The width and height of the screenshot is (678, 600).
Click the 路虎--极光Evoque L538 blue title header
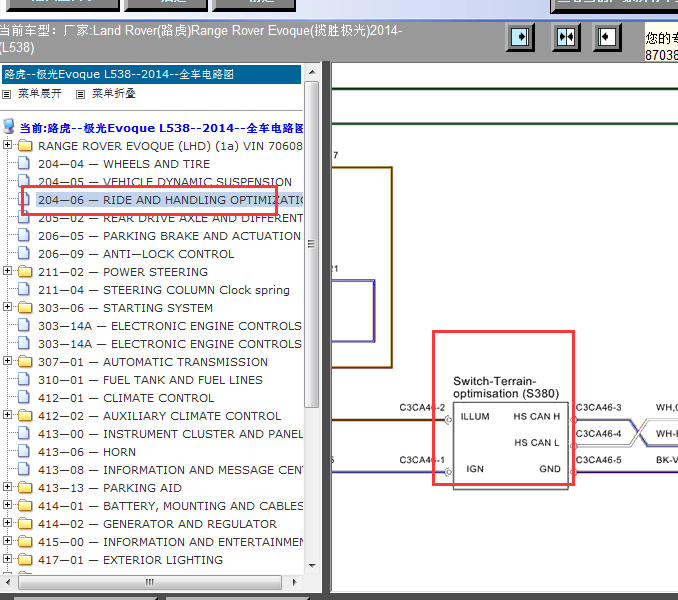point(151,74)
